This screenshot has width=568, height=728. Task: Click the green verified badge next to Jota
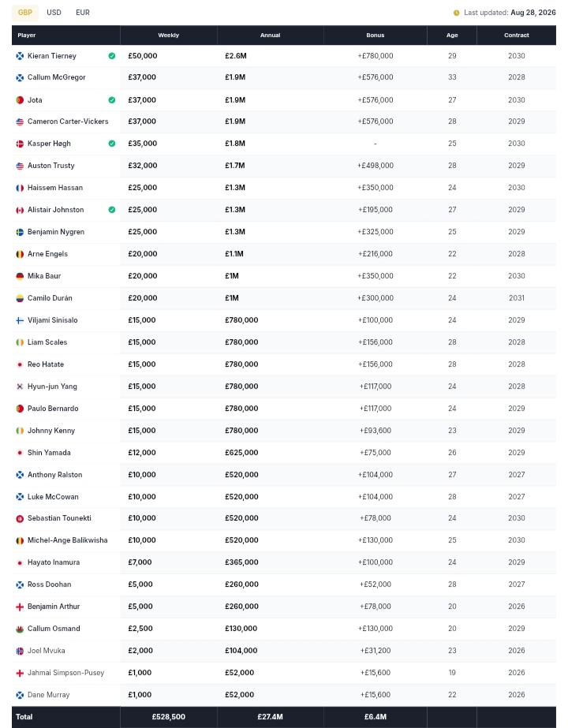pos(112,100)
